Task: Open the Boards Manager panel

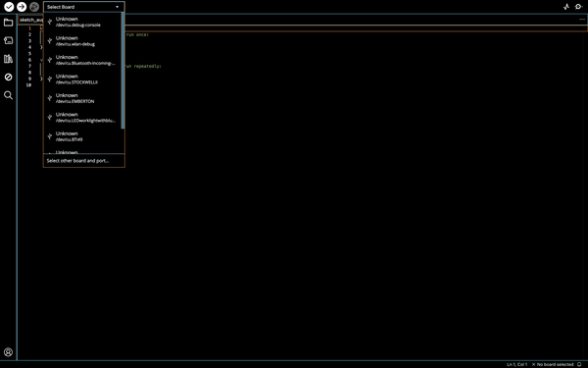Action: tap(8, 40)
